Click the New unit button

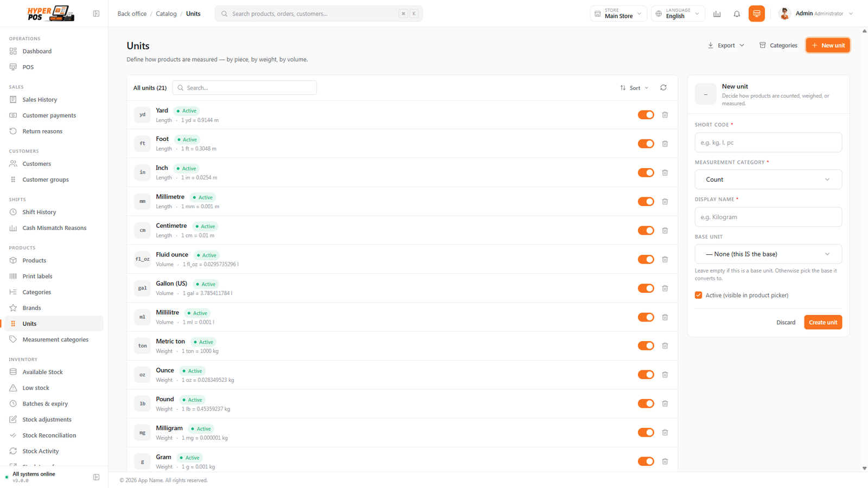pyautogui.click(x=828, y=46)
